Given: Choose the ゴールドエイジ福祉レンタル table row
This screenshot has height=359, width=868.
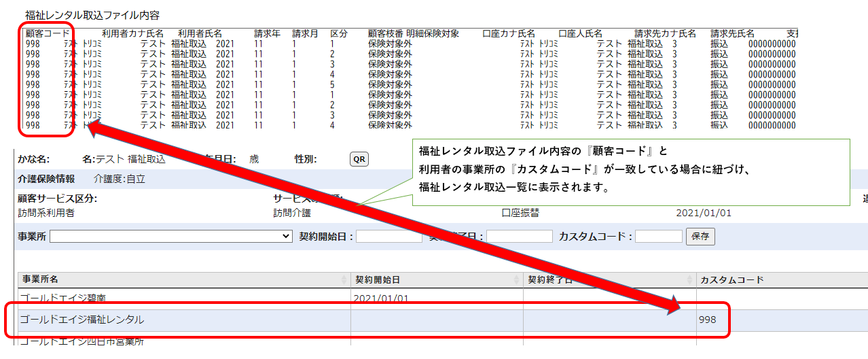Looking at the screenshot, I should point(82,320).
